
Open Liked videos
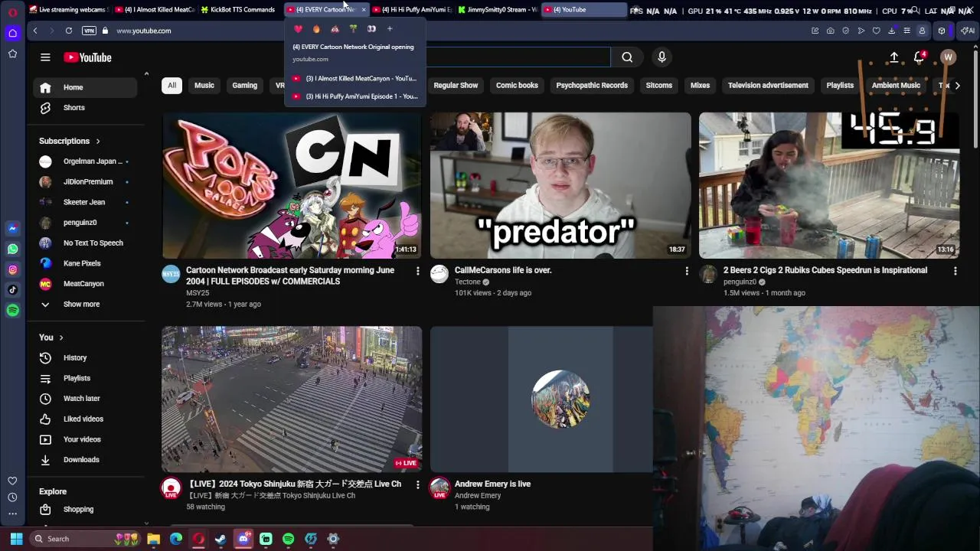85,419
